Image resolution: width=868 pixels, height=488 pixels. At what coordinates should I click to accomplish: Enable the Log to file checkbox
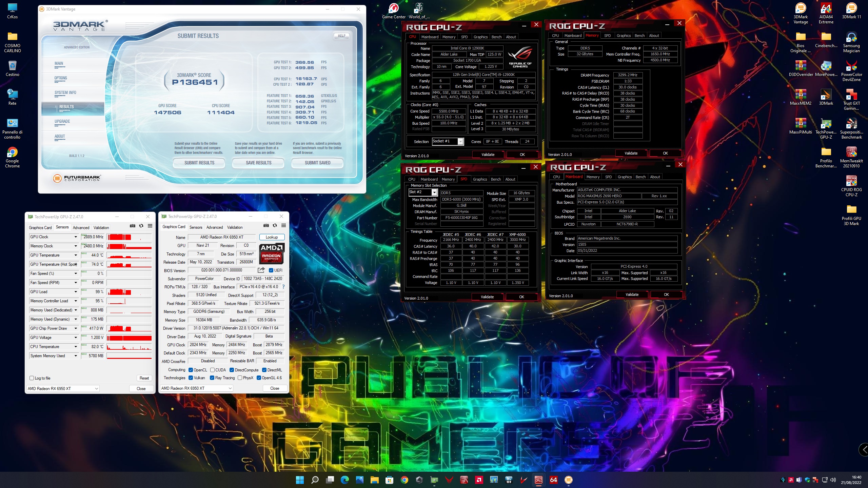[32, 378]
